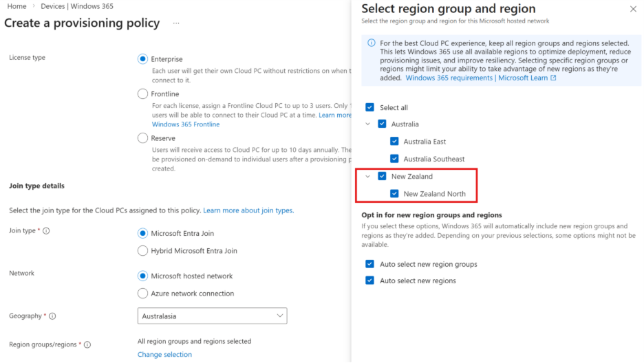This screenshot has height=363, width=644.
Task: Click the Change selection link
Action: click(164, 355)
